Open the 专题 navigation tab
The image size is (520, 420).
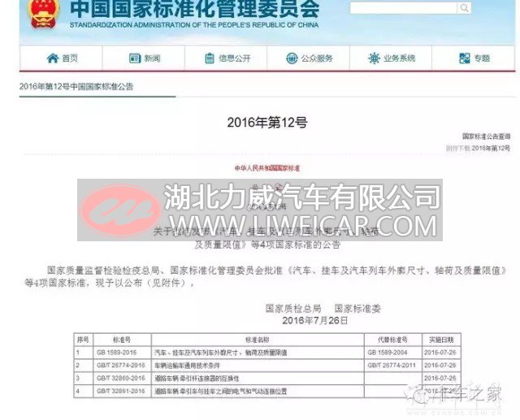[473, 58]
